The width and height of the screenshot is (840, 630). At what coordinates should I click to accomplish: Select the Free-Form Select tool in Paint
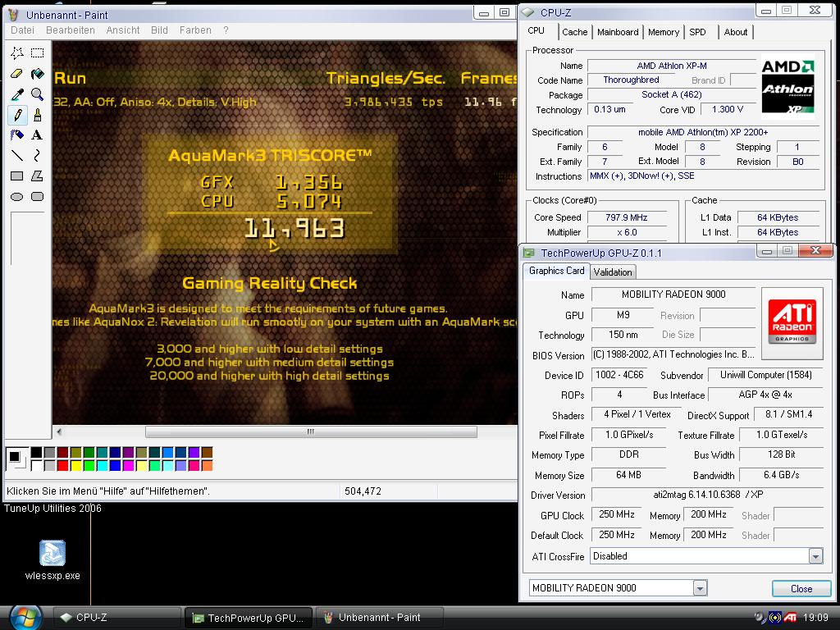pyautogui.click(x=17, y=52)
